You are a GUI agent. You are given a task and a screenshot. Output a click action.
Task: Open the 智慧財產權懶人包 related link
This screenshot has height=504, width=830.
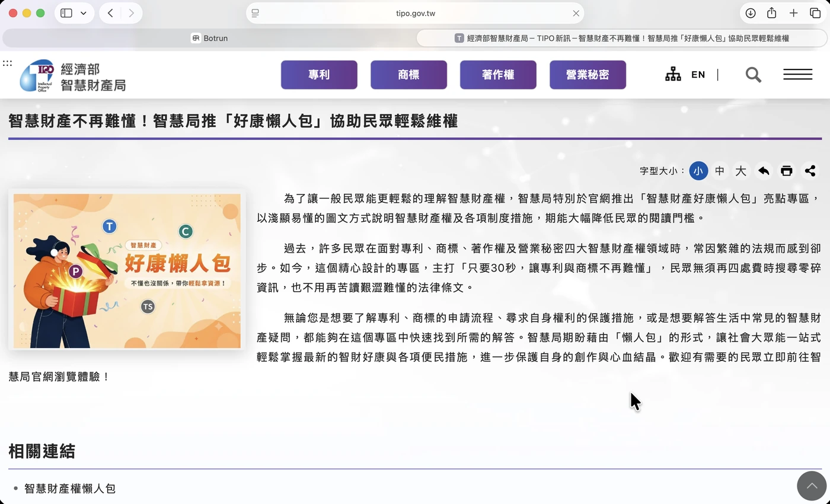click(70, 489)
